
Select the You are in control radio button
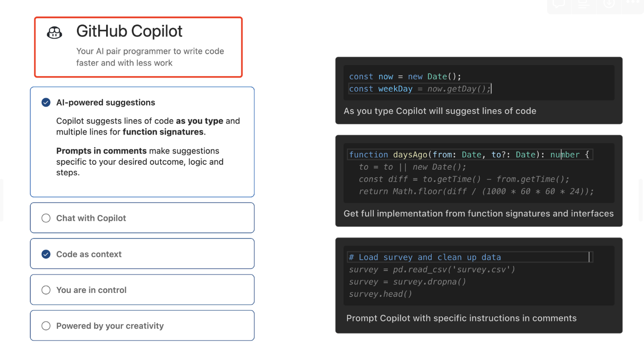(x=46, y=290)
